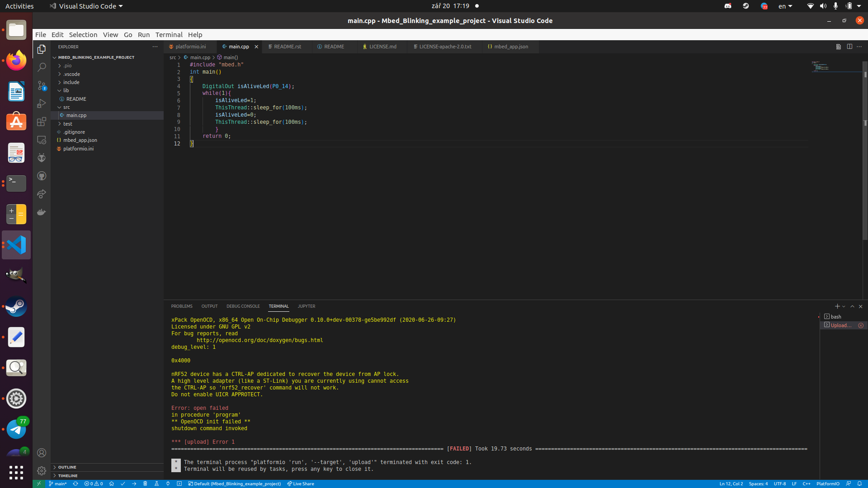This screenshot has height=488, width=868.
Task: Click PlatformIO Test flask icon
Action: [x=157, y=483]
